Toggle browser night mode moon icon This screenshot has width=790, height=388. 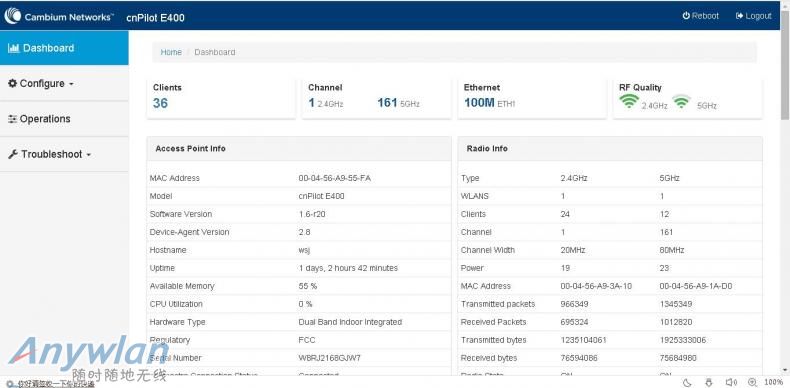point(687,382)
